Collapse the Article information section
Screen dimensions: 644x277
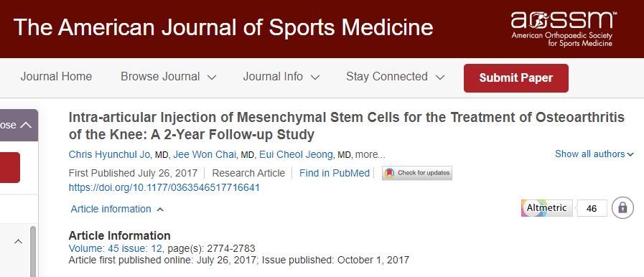coord(117,209)
